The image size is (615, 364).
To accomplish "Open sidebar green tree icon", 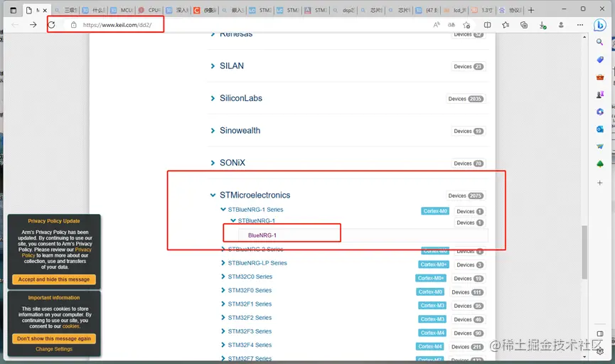I will tap(599, 164).
